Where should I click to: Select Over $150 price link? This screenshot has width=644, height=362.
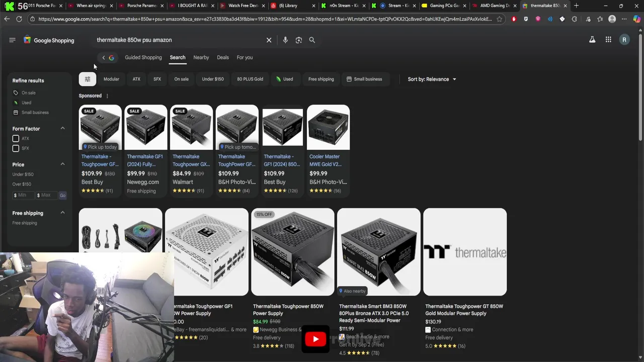(22, 184)
